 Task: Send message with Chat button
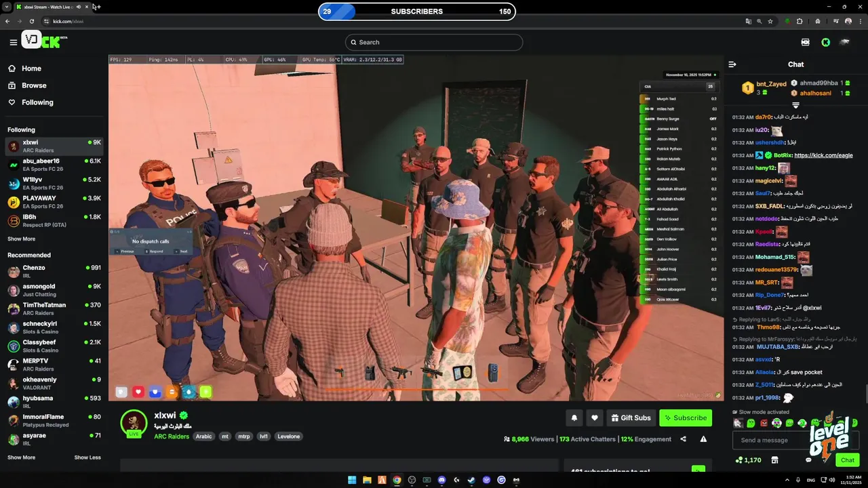(x=848, y=460)
